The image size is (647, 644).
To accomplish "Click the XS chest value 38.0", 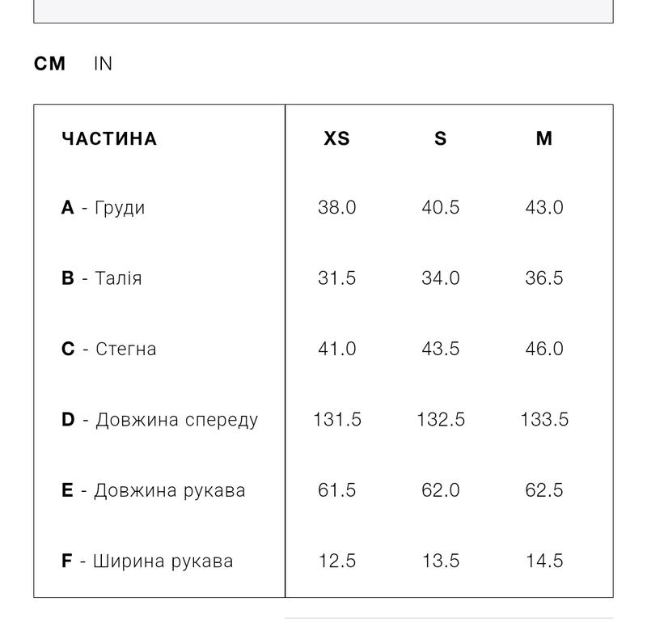I will tap(336, 208).
